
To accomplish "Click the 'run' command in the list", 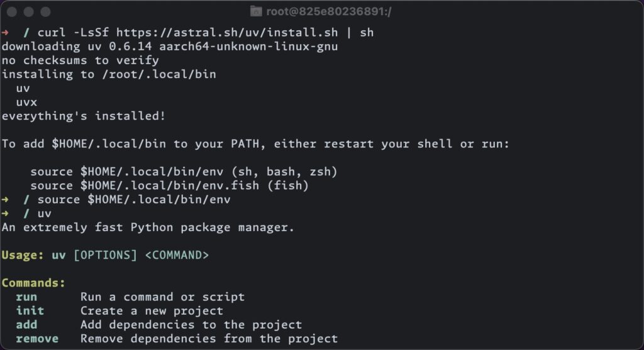I will (x=26, y=296).
